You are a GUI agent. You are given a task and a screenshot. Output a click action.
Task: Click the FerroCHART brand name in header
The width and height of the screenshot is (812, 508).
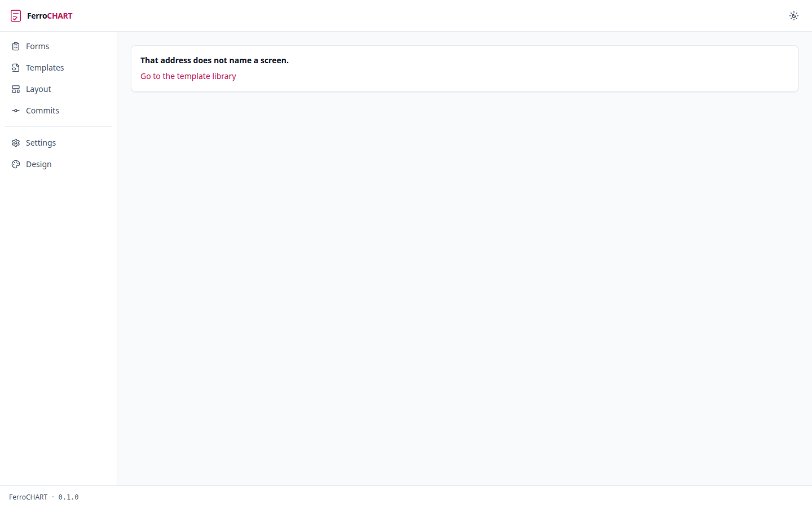tap(50, 16)
